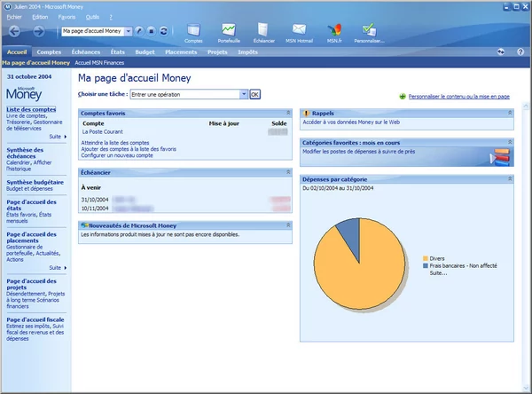Click the sync arrows icon near help
The height and width of the screenshot is (394, 532).
pyautogui.click(x=501, y=52)
